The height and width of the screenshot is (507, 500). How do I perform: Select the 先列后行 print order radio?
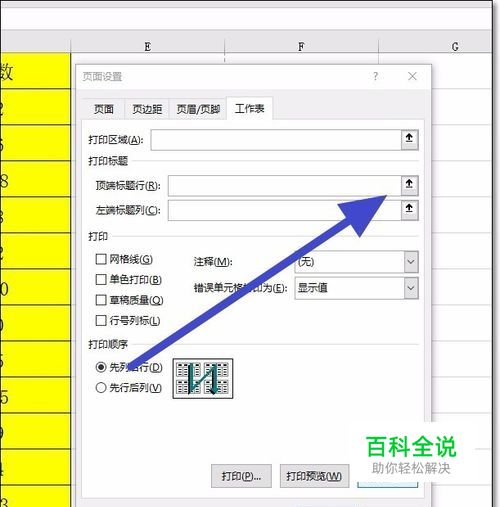[x=101, y=367]
